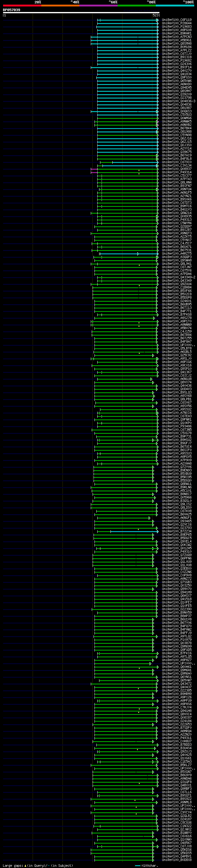
Task: Select the UniRef100_Q94EH5 label
Action: tap(176, 88)
